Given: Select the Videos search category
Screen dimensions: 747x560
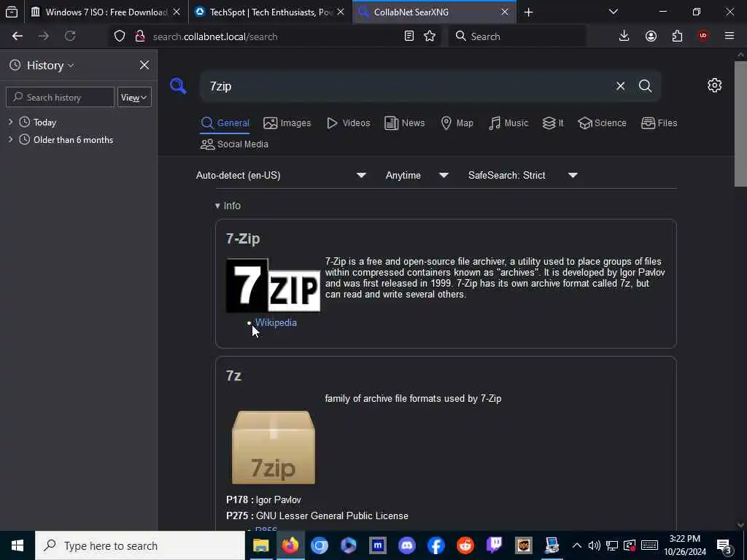Looking at the screenshot, I should pos(348,122).
